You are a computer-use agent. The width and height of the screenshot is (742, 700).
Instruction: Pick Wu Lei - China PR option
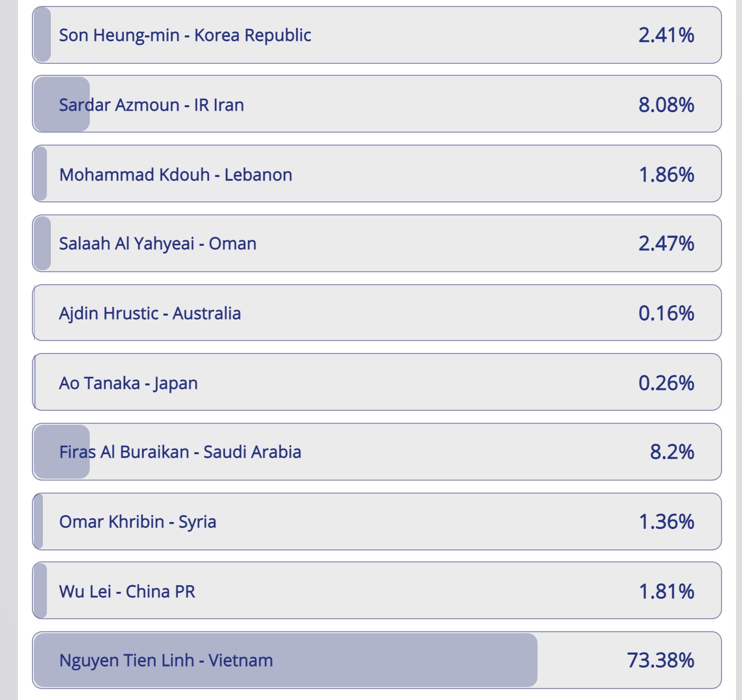[377, 590]
